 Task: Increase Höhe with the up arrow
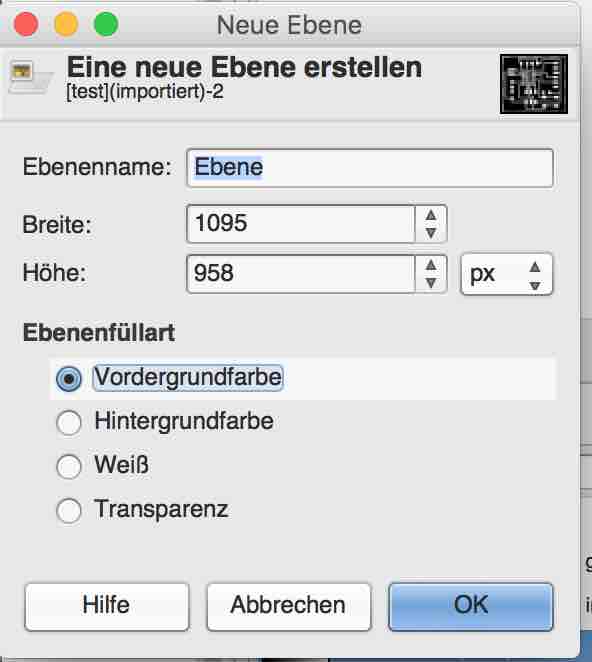pos(431,265)
